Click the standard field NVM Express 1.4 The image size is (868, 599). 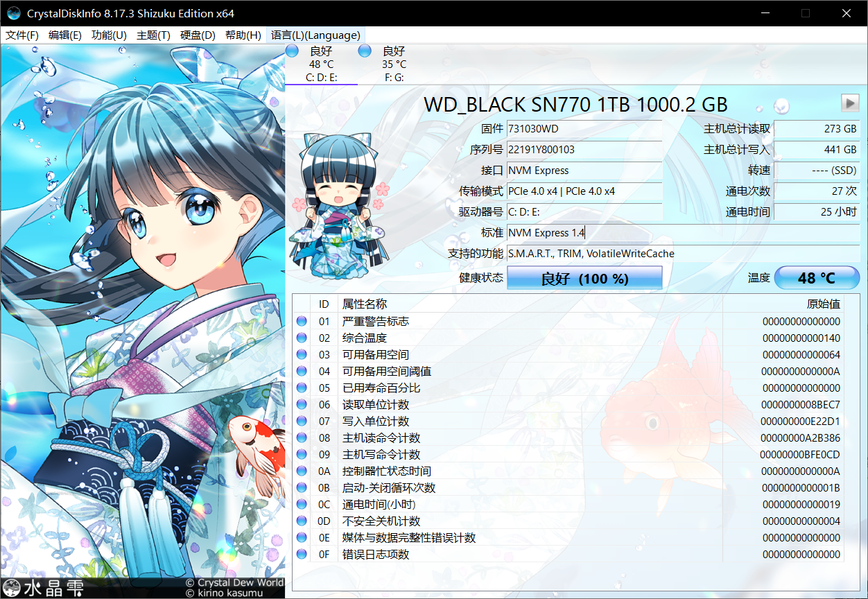pyautogui.click(x=683, y=233)
